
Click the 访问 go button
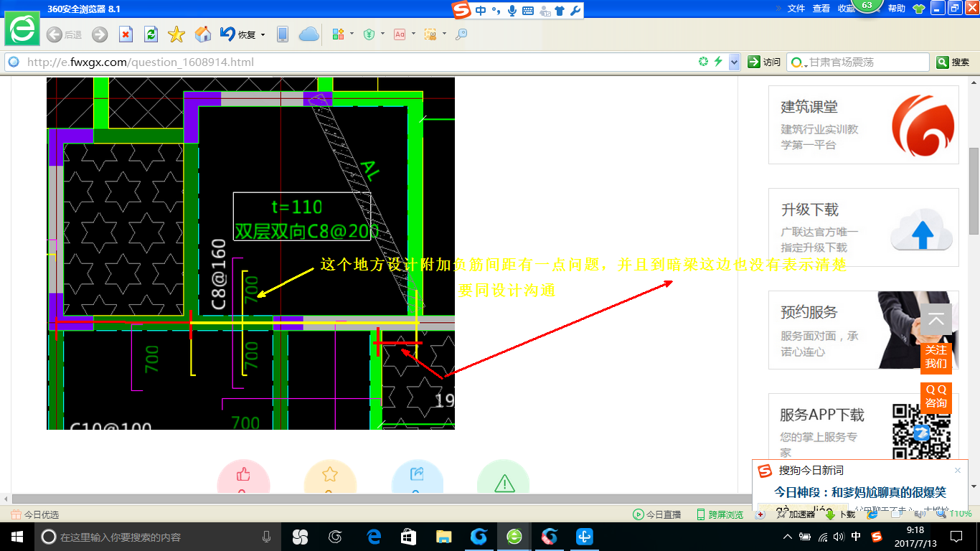pos(764,62)
